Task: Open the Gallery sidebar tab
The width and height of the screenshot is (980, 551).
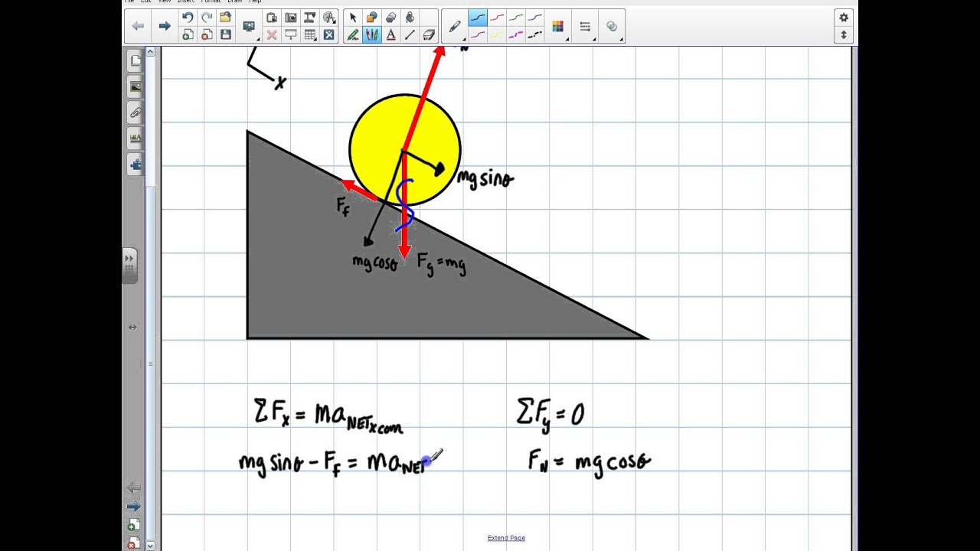Action: [x=136, y=87]
